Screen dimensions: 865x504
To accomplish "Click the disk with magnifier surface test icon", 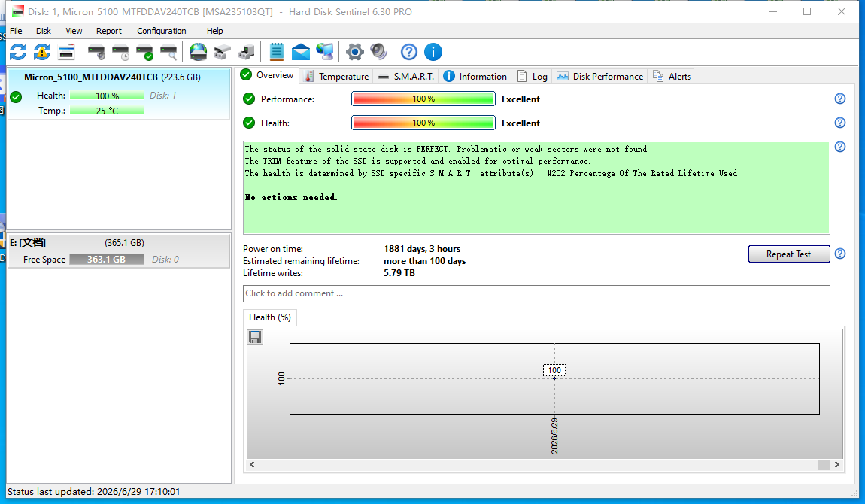I will click(x=168, y=53).
